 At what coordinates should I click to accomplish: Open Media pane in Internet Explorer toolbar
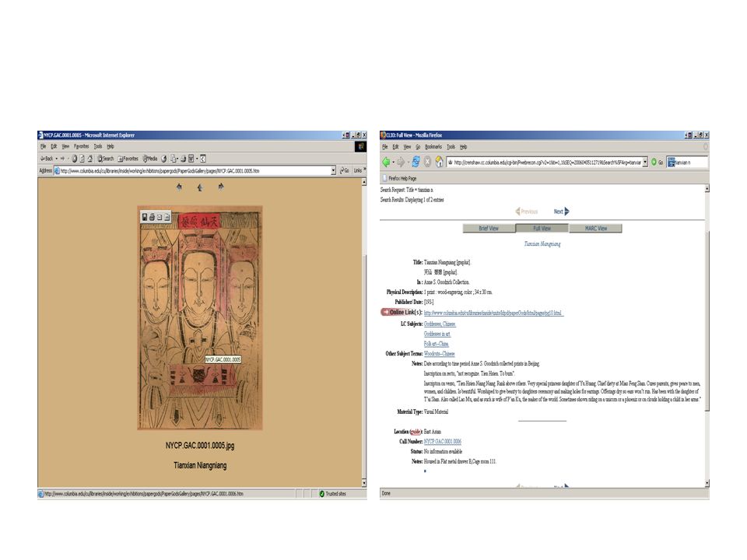pos(150,159)
